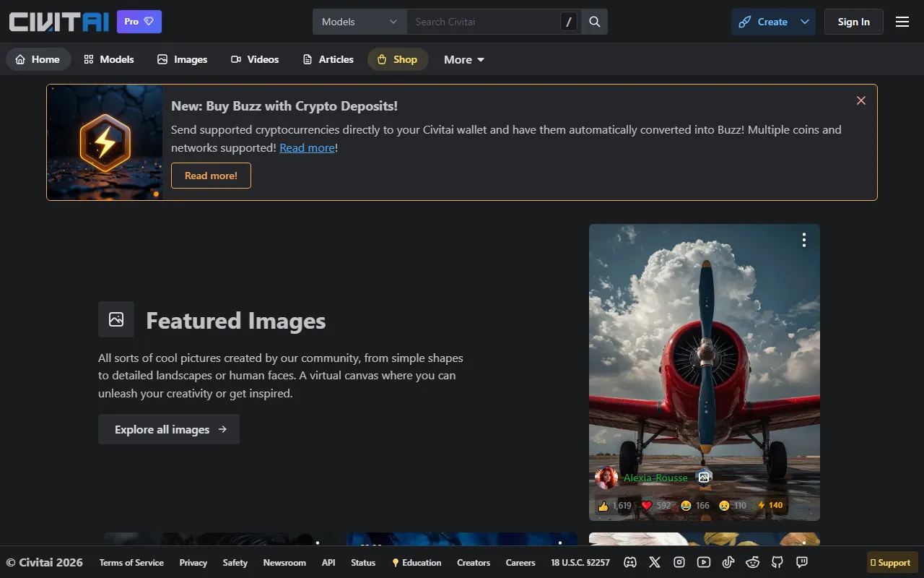Open the Models search filter dropdown

pos(359,22)
